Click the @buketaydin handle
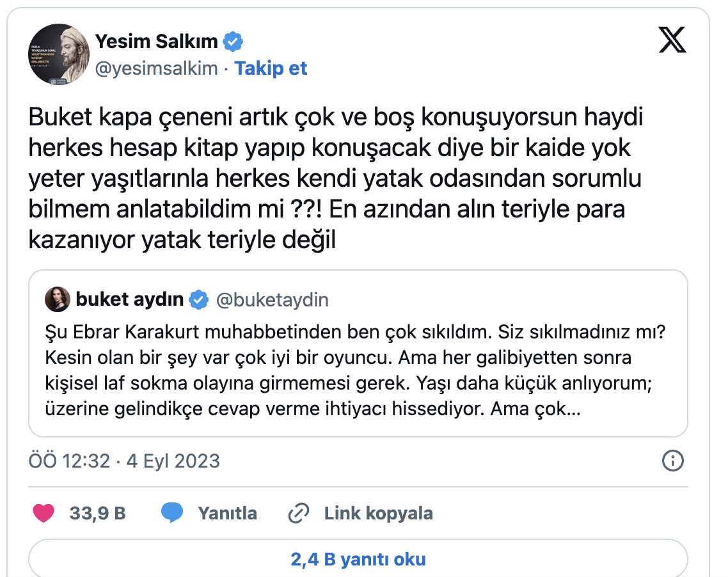Image resolution: width=728 pixels, height=577 pixels. [273, 299]
